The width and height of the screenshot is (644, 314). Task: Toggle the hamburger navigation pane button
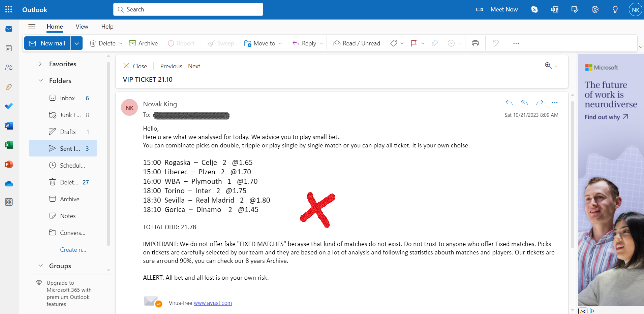(x=32, y=27)
